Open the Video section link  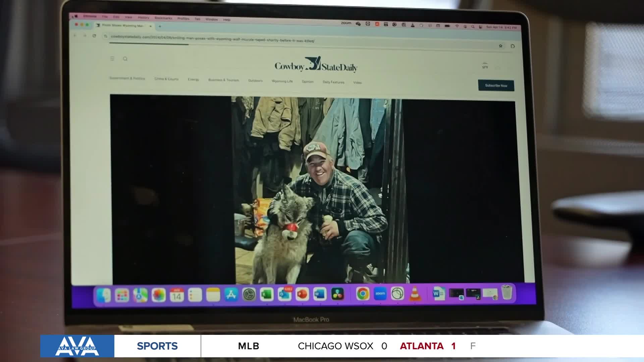(358, 82)
